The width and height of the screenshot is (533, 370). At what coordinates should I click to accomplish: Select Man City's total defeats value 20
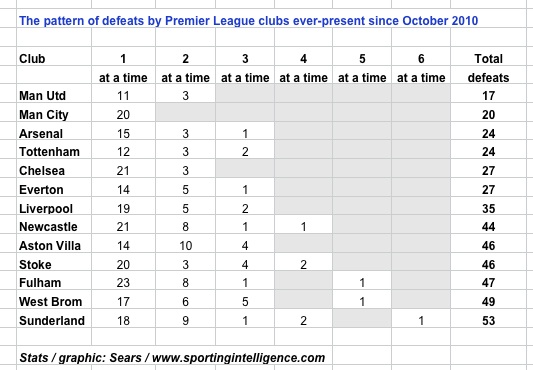pyautogui.click(x=488, y=113)
